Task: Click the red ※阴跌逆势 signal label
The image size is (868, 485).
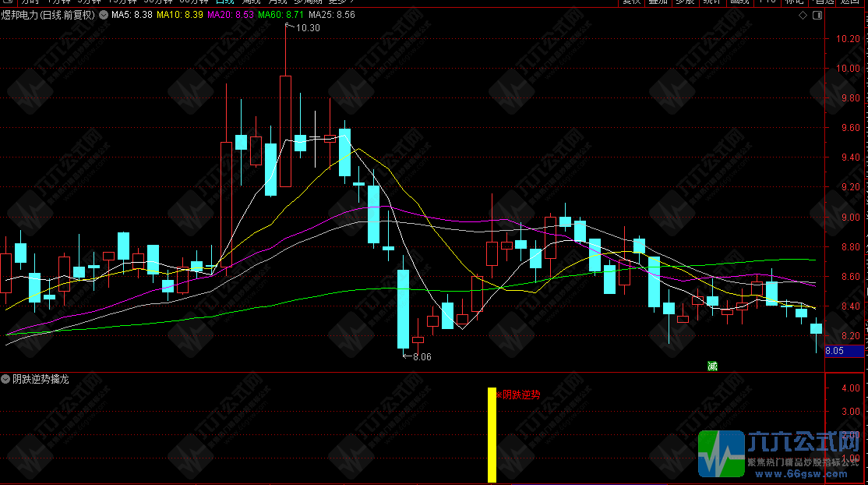Action: (518, 395)
